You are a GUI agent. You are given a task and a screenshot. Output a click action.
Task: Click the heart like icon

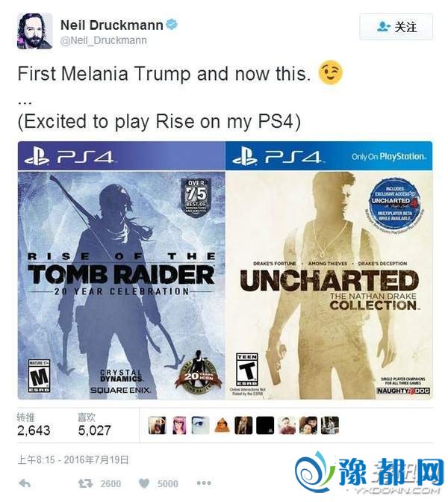pos(144,483)
